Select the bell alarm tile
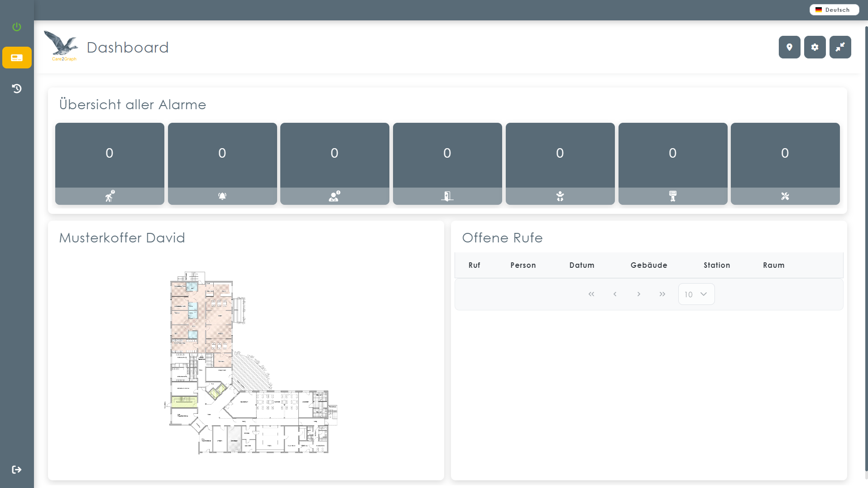Screen dimensions: 868x488 222,164
